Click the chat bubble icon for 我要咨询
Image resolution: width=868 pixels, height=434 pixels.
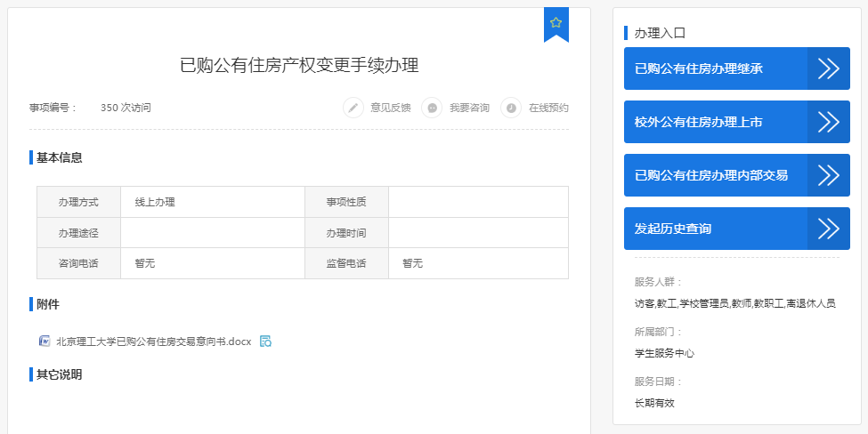(432, 108)
